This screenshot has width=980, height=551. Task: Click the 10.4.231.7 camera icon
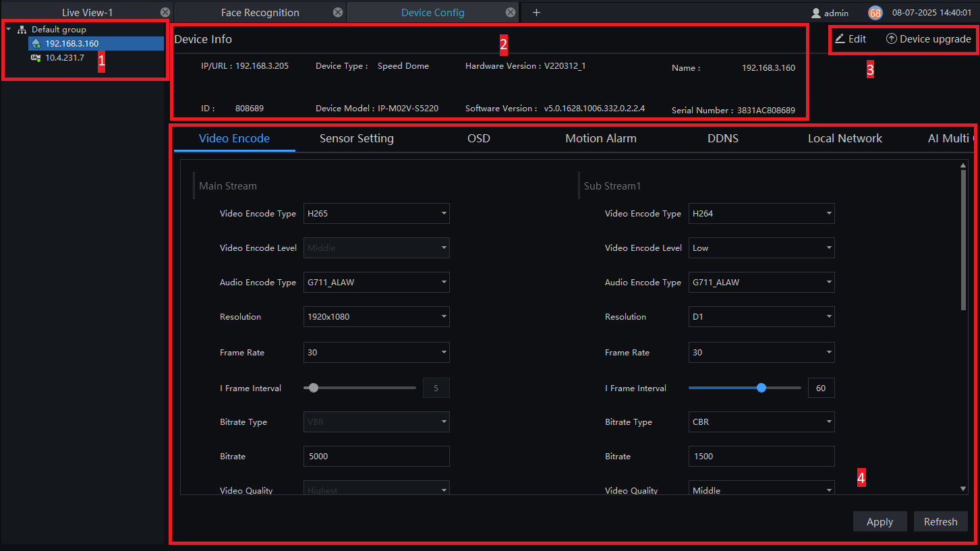(36, 58)
